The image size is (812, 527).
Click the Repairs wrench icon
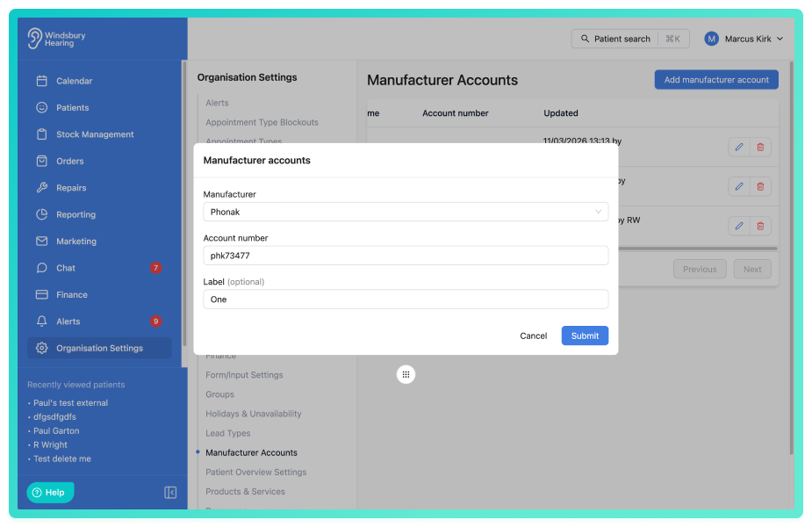click(x=42, y=188)
